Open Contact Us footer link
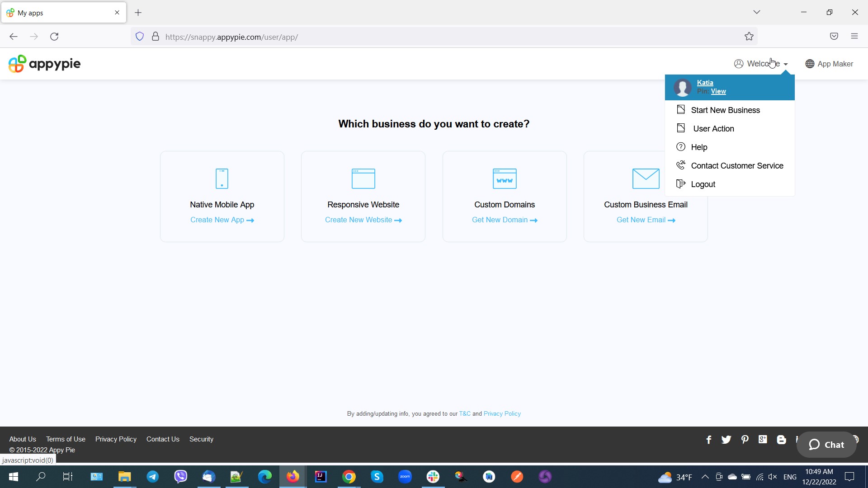868x488 pixels. (x=163, y=439)
